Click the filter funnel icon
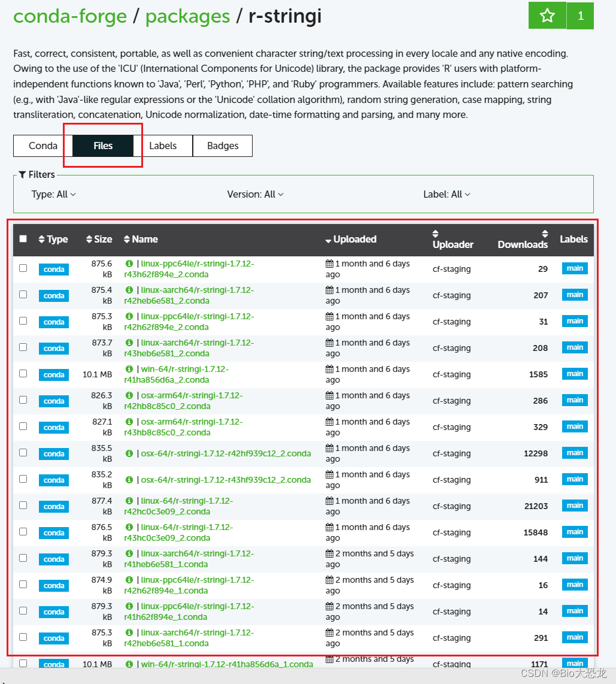This screenshot has width=616, height=684. click(x=22, y=174)
